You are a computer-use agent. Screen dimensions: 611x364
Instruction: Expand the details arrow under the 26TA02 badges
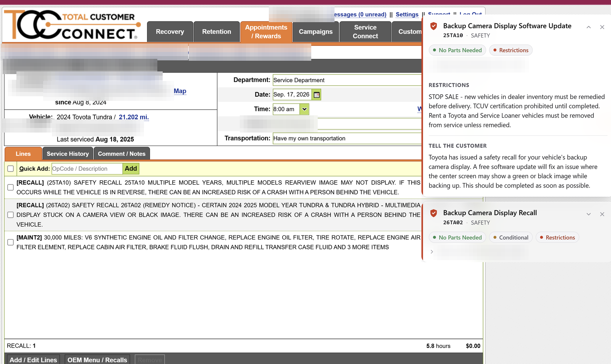pyautogui.click(x=432, y=252)
